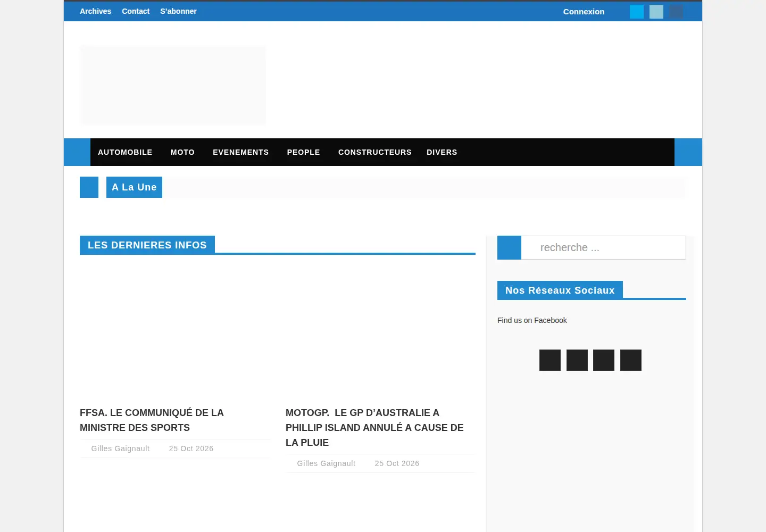Click the second black social square under Facebook text
The height and width of the screenshot is (532, 766).
click(577, 360)
